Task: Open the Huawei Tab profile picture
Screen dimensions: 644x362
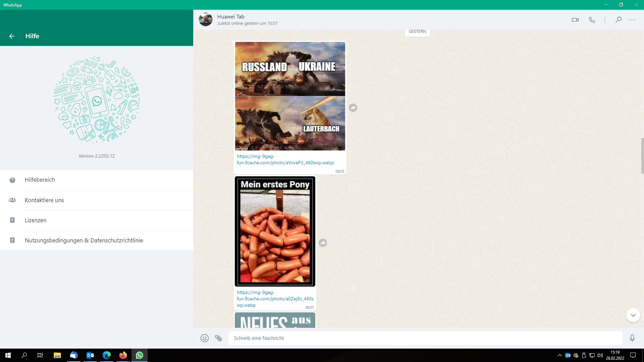Action: [206, 20]
